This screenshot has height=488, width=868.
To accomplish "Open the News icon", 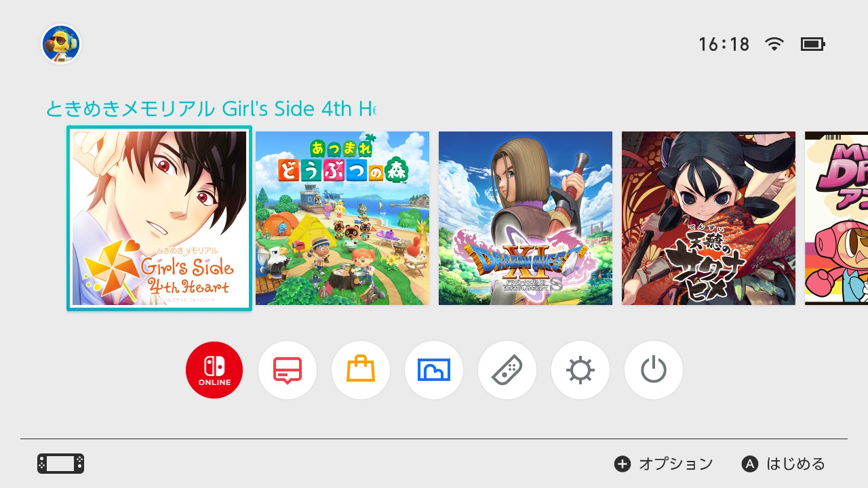I will tap(288, 370).
